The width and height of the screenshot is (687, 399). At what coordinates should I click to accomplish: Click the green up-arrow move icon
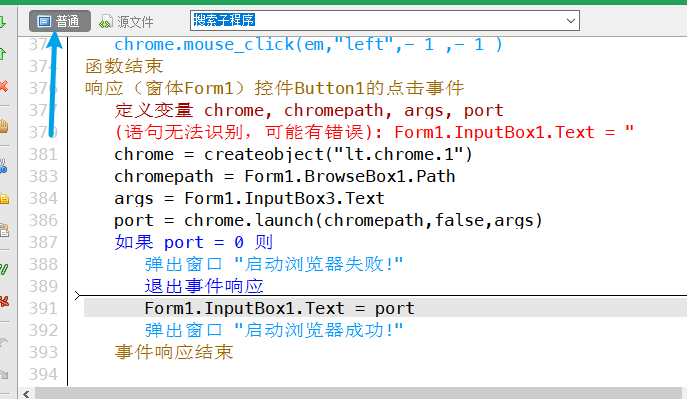pyautogui.click(x=3, y=54)
